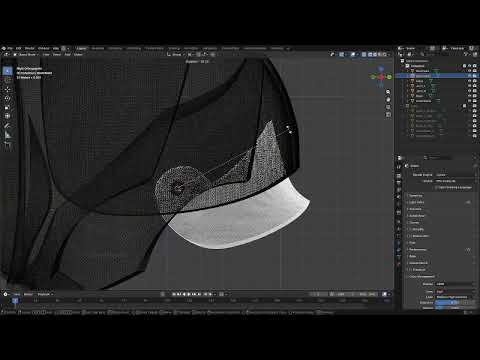Click the play animation button
This screenshot has width=480, height=360.
pyautogui.click(x=189, y=294)
